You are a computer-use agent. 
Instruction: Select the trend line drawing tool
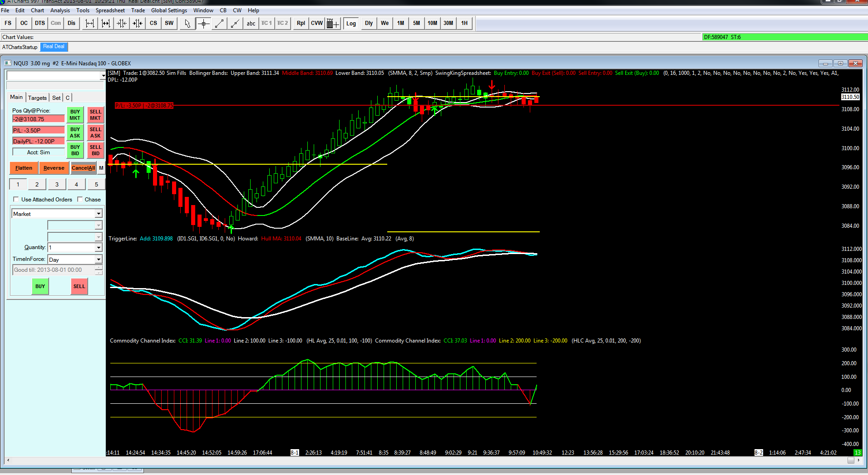(x=219, y=24)
